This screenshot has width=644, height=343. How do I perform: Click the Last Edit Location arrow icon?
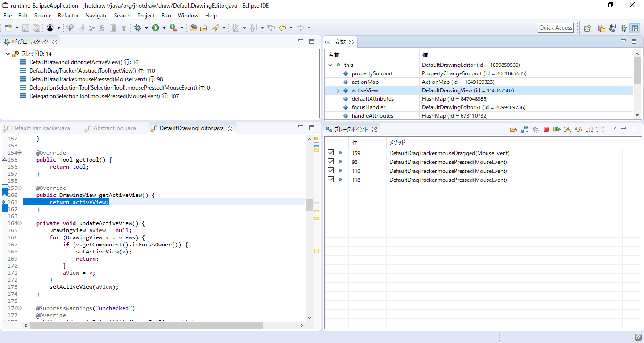[x=271, y=28]
